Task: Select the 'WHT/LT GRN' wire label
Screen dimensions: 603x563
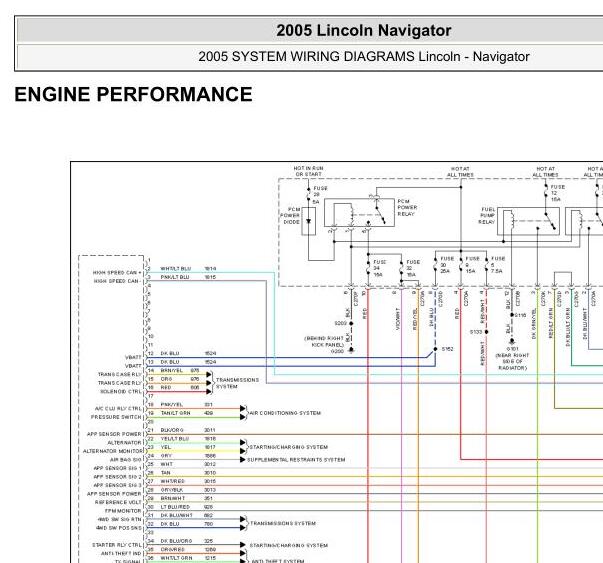Action: point(176,558)
